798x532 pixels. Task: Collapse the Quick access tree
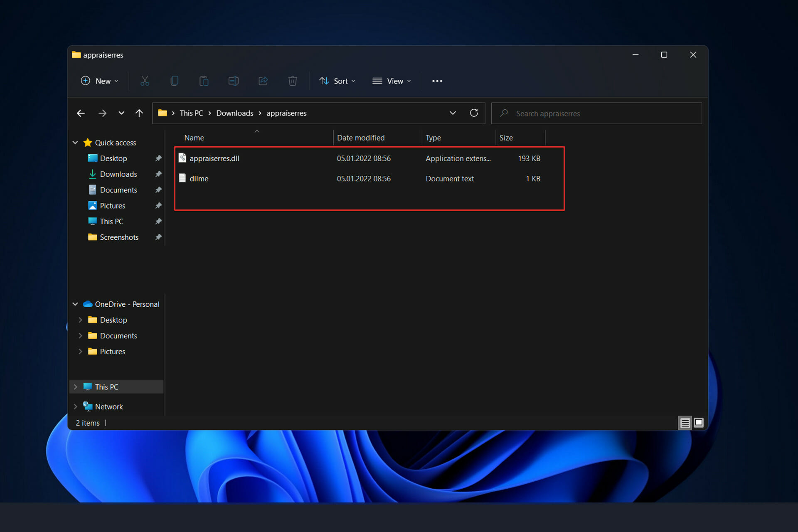pos(75,143)
